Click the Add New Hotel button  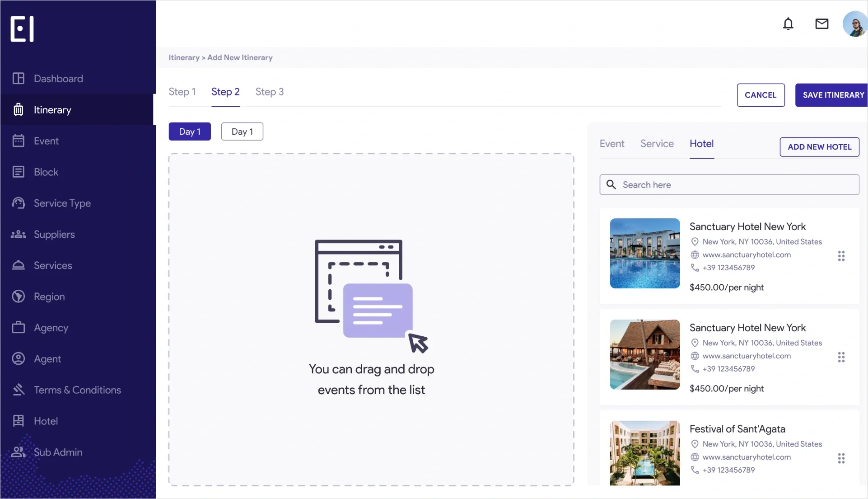click(x=819, y=147)
